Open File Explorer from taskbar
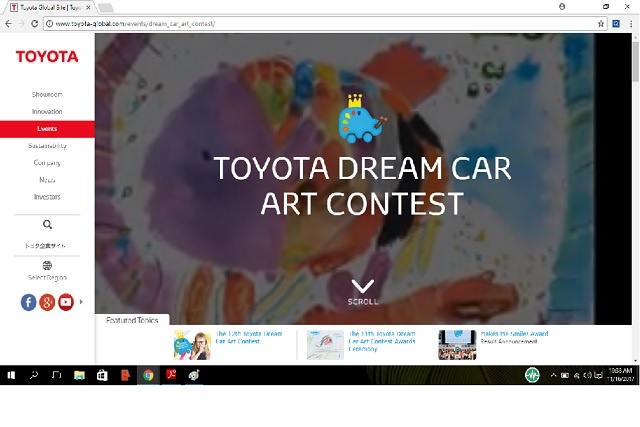 (79, 375)
